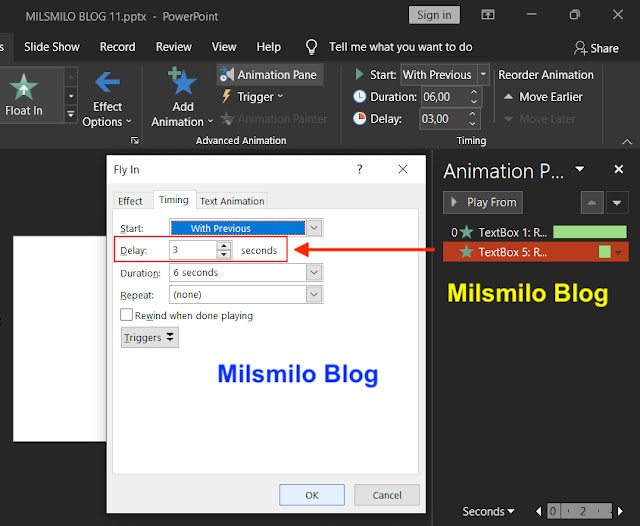Click the Move Earlier up triangle

(508, 97)
